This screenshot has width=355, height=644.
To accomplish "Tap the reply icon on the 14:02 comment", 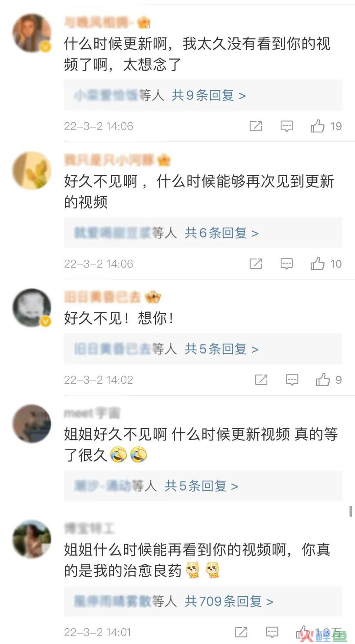I will pos(292,380).
